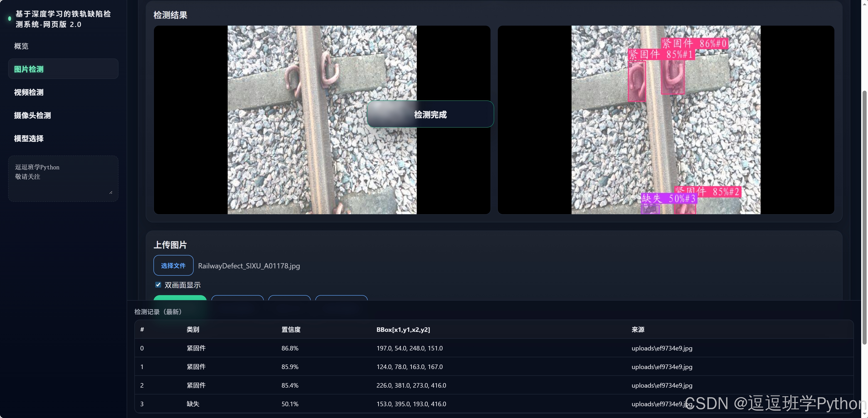This screenshot has width=868, height=418.
Task: Click the green status dot beside title
Action: click(x=10, y=19)
